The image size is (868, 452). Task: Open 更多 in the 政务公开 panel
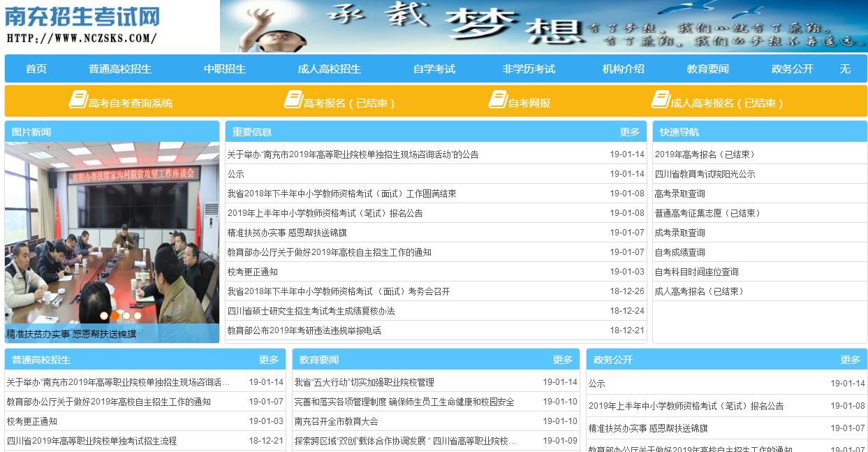(x=850, y=360)
